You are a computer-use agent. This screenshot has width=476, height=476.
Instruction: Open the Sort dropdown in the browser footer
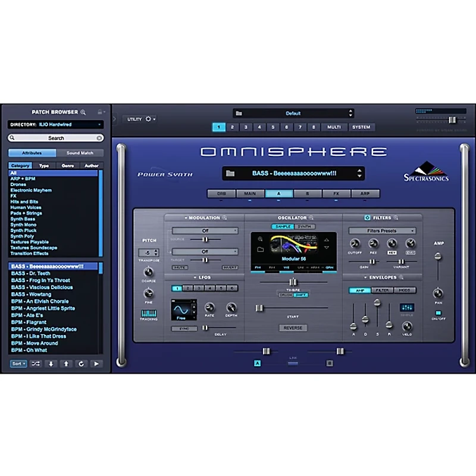pos(18,364)
